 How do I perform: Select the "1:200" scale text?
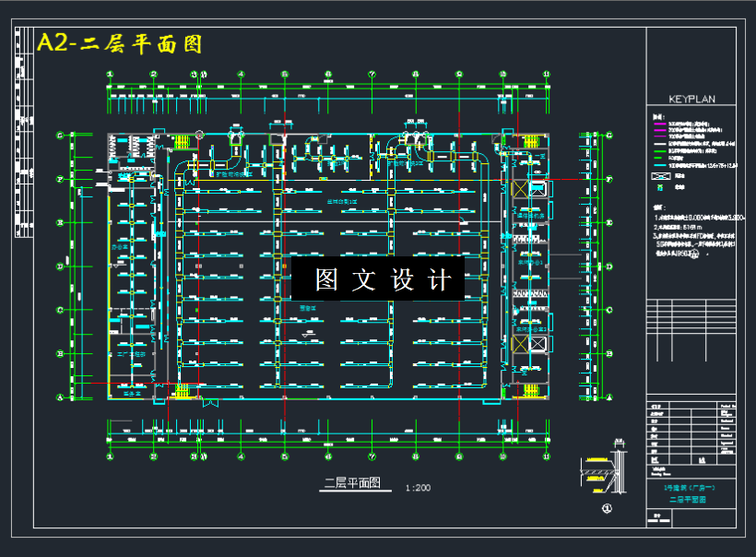(x=418, y=488)
